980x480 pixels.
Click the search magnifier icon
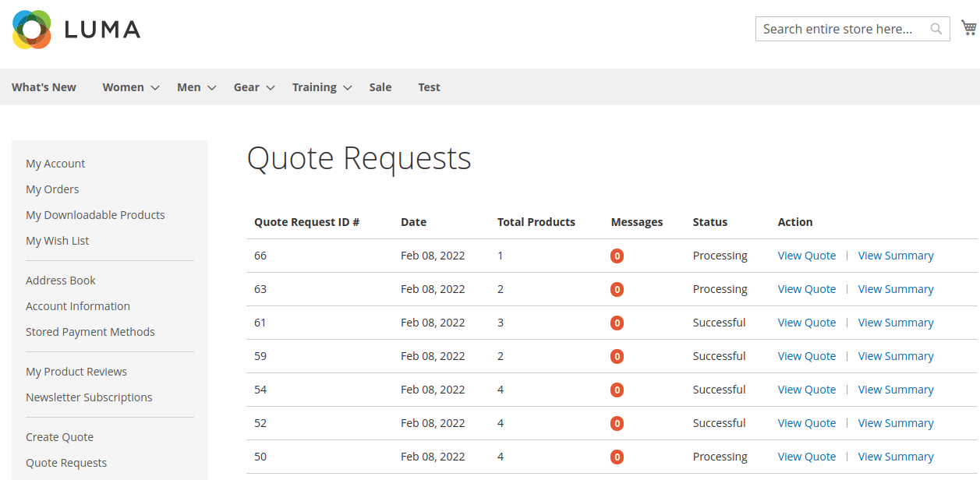pos(936,28)
